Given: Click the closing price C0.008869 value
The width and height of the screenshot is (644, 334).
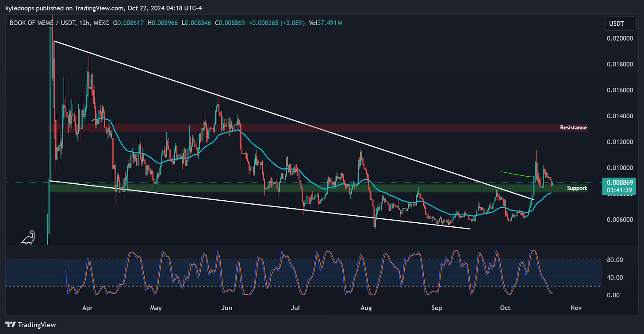Looking at the screenshot, I should (230, 23).
